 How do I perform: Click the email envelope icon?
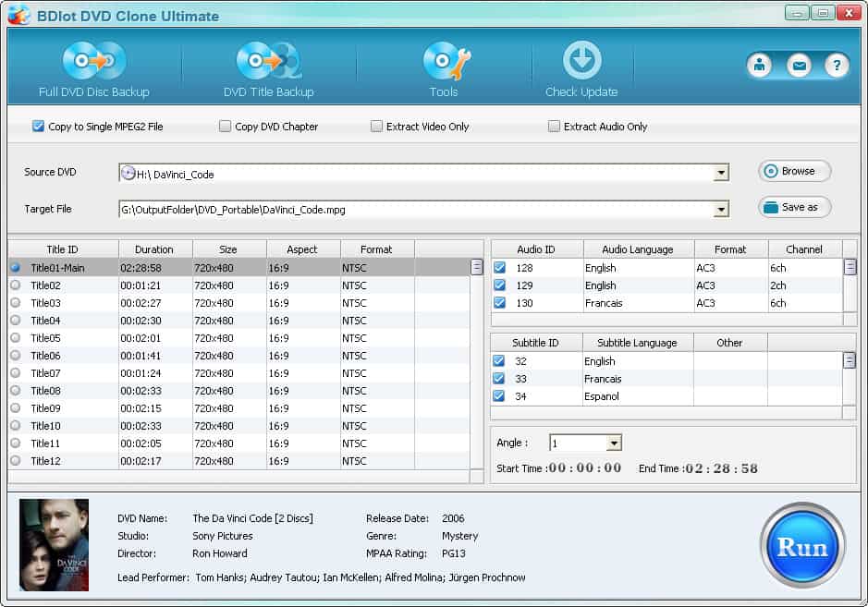(x=799, y=66)
